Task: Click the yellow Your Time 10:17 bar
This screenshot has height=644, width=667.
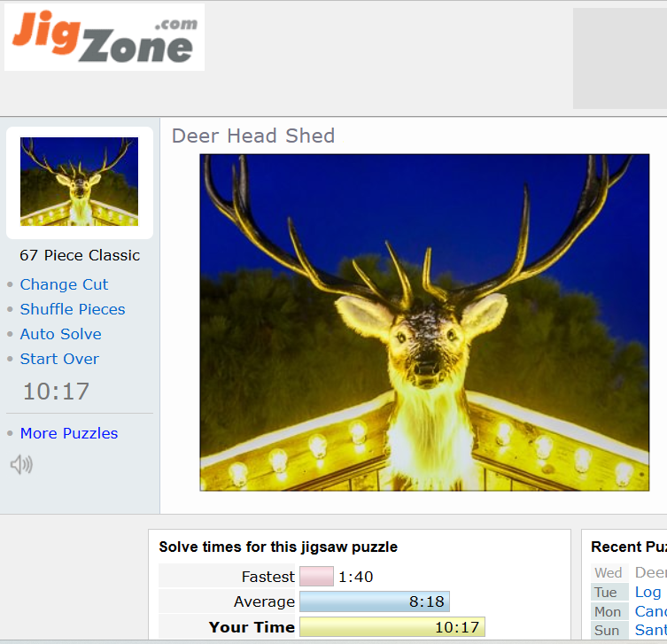Action: click(x=392, y=627)
